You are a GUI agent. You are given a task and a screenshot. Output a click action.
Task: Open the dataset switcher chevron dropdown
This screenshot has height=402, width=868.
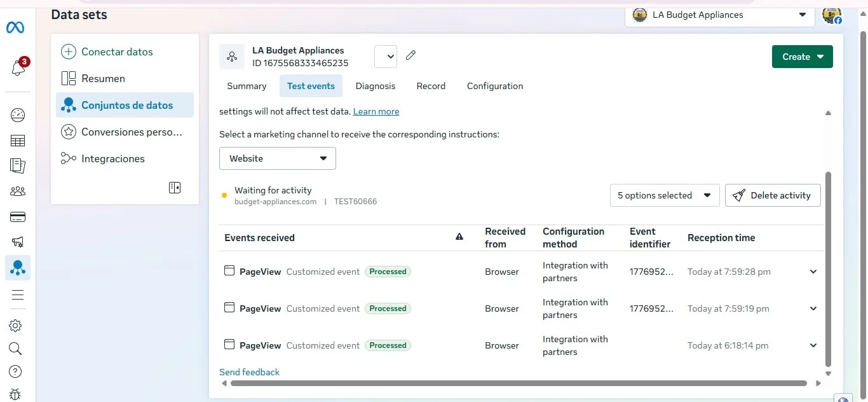(386, 56)
